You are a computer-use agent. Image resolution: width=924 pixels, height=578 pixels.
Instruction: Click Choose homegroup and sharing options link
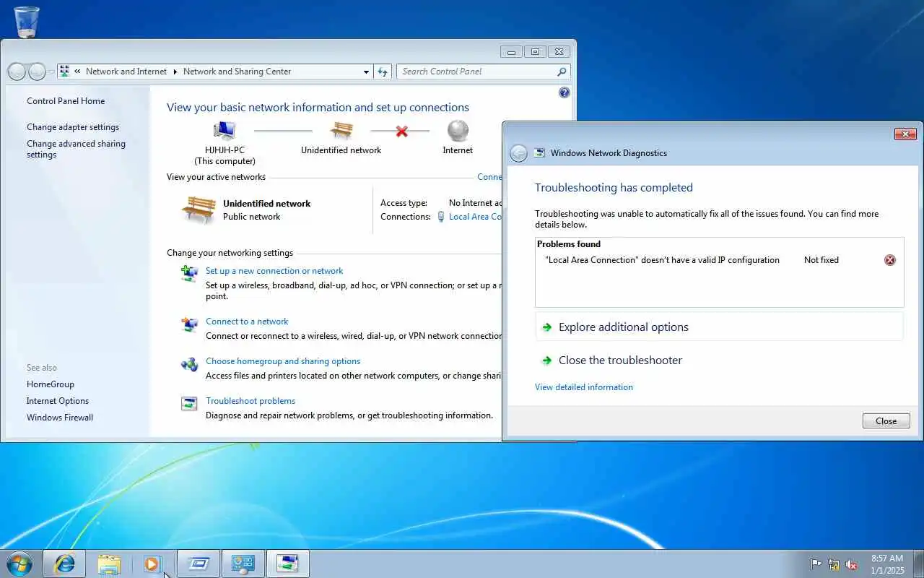pos(283,361)
